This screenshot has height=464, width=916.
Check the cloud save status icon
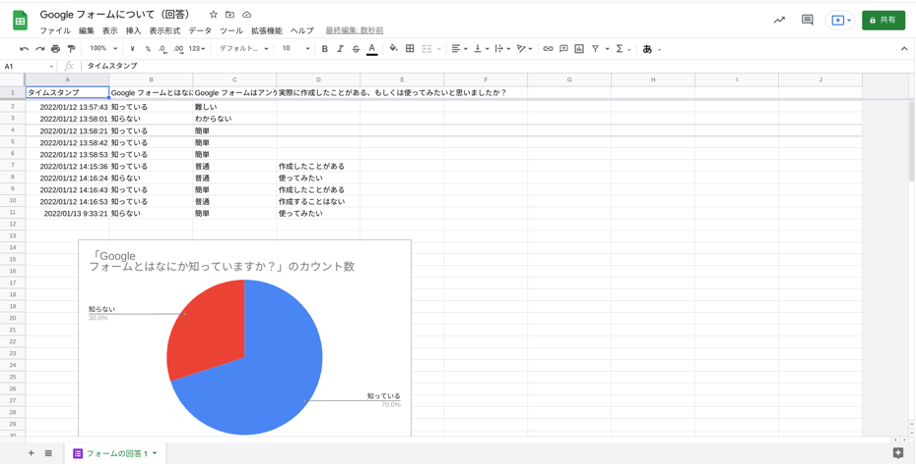pyautogui.click(x=247, y=15)
